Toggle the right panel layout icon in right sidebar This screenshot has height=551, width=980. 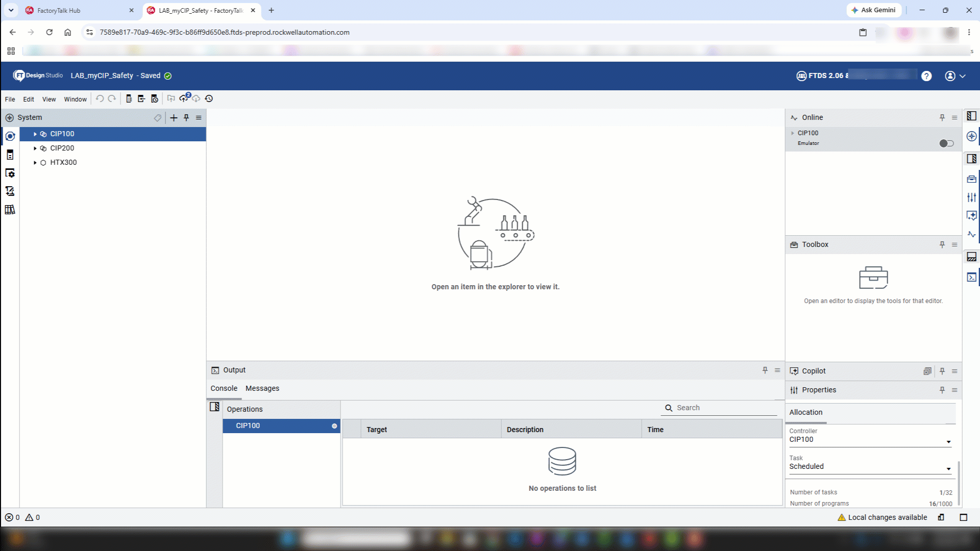tap(972, 159)
